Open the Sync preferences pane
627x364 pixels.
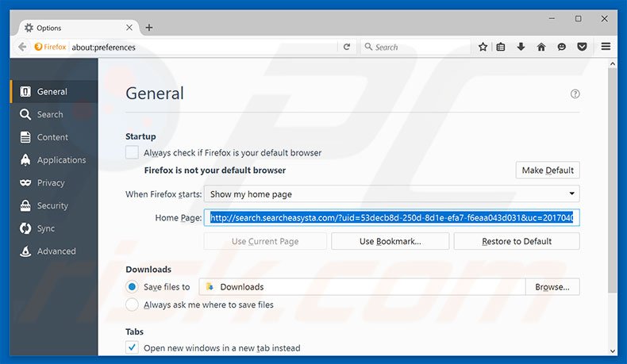[54, 228]
